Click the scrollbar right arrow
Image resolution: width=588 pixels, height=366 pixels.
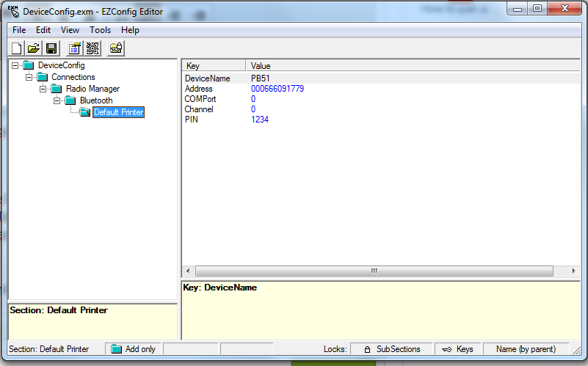(574, 271)
